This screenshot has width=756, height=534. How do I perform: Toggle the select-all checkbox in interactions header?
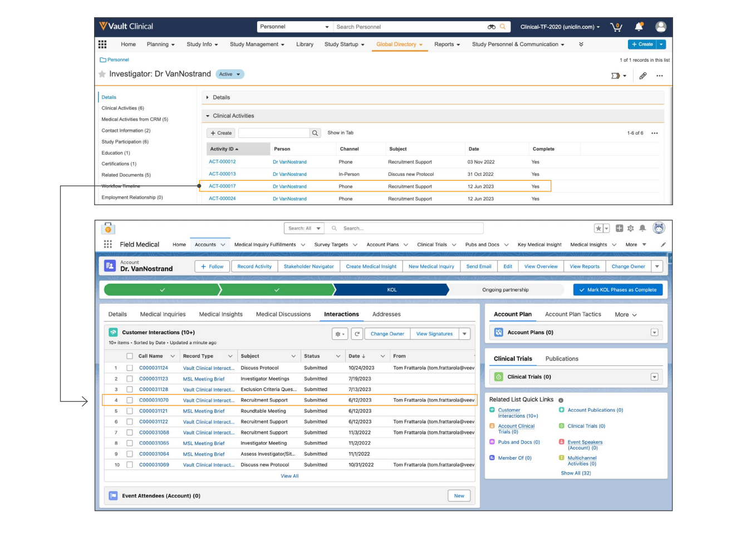tap(130, 356)
